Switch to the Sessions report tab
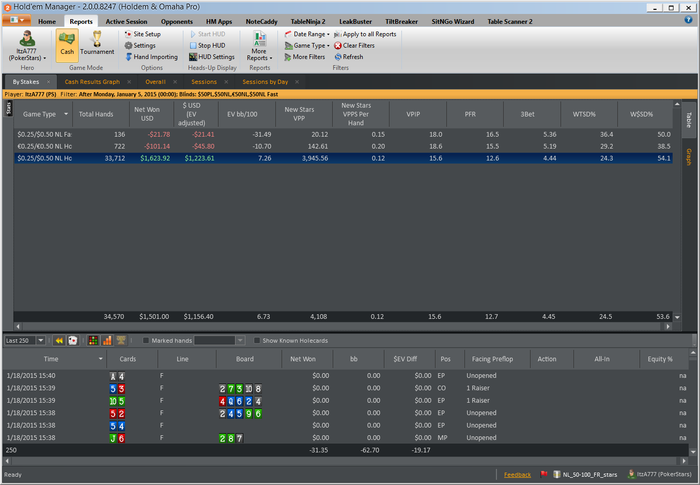The width and height of the screenshot is (700, 485). 204,82
